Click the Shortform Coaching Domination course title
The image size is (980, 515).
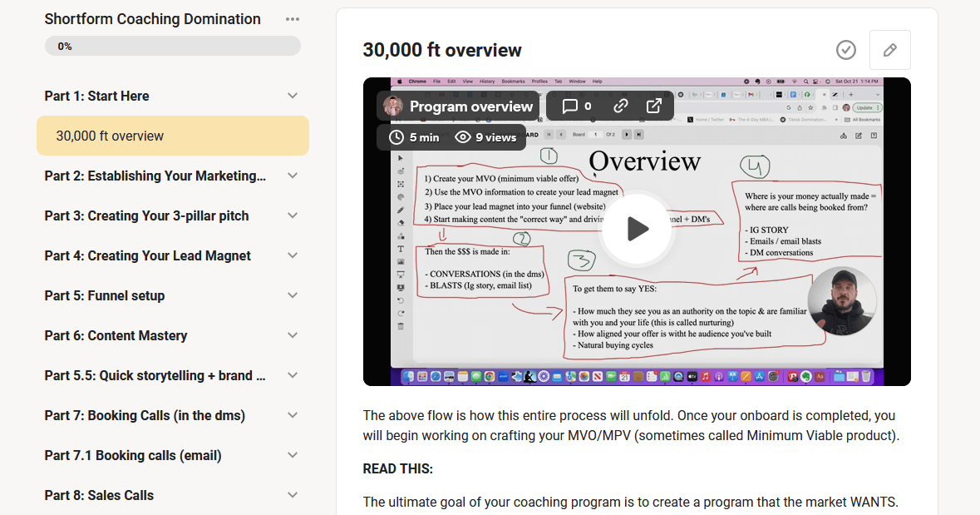(152, 19)
